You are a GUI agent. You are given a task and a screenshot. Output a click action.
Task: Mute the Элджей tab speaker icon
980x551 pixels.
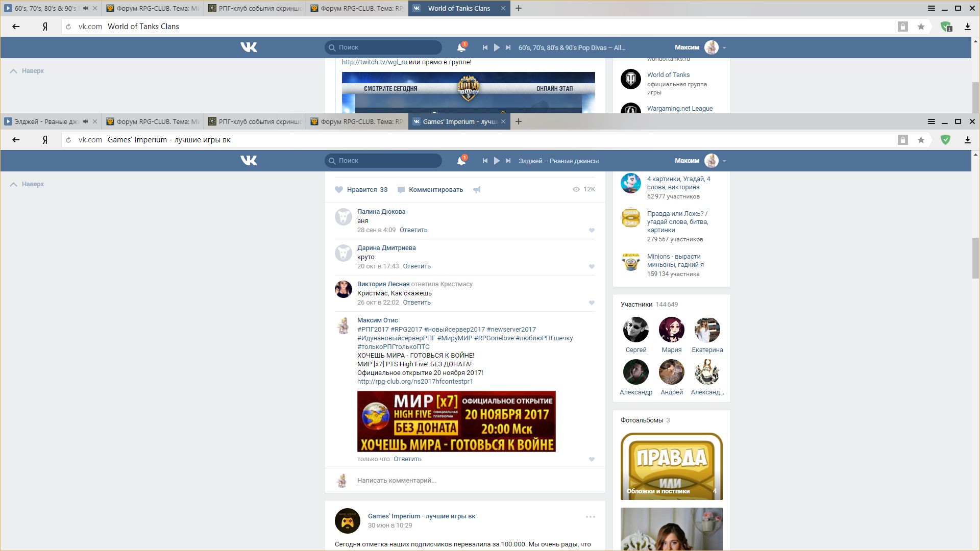click(85, 121)
